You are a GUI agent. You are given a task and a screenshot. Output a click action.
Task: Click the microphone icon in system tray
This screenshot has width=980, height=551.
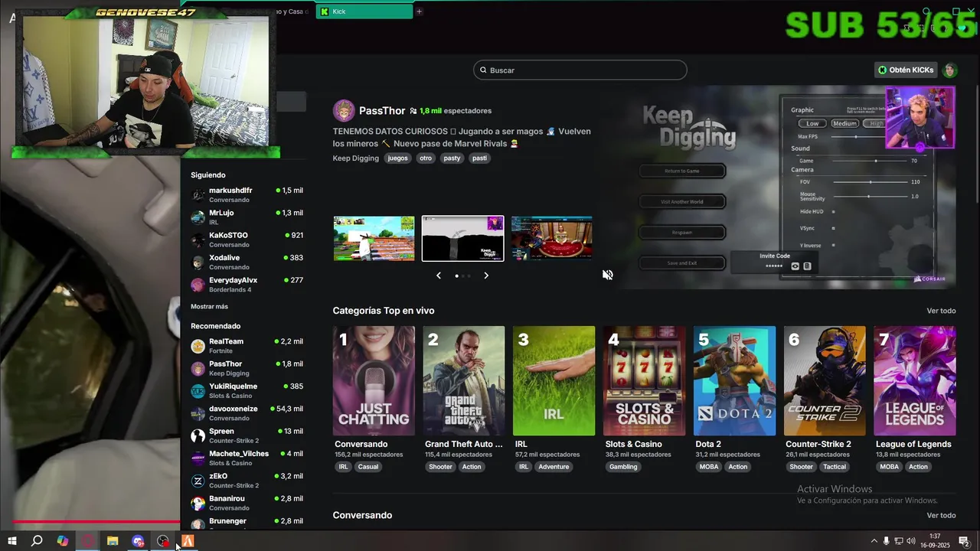pyautogui.click(x=887, y=541)
